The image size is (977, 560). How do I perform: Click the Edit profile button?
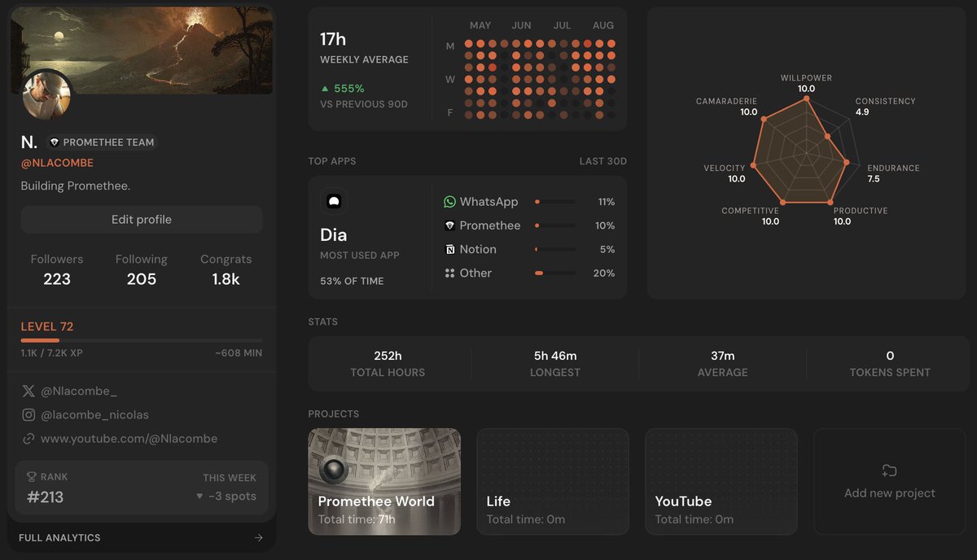pyautogui.click(x=142, y=220)
